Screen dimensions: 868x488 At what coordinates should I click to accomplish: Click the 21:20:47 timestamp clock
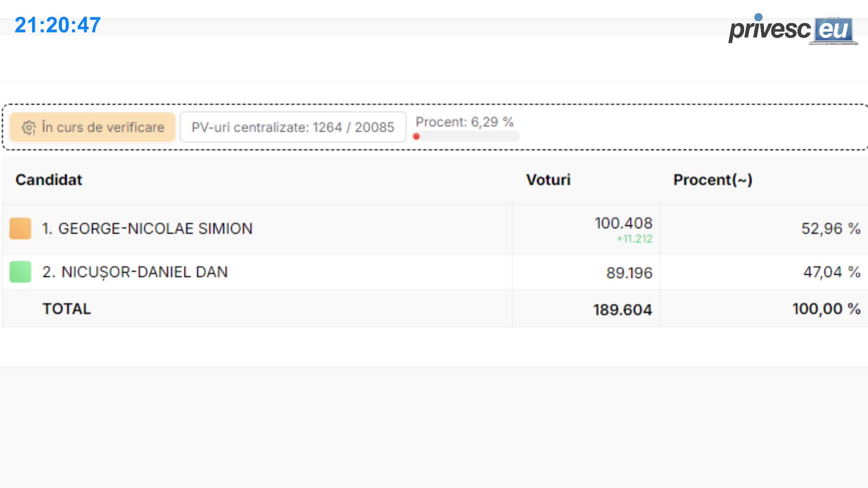[x=57, y=25]
